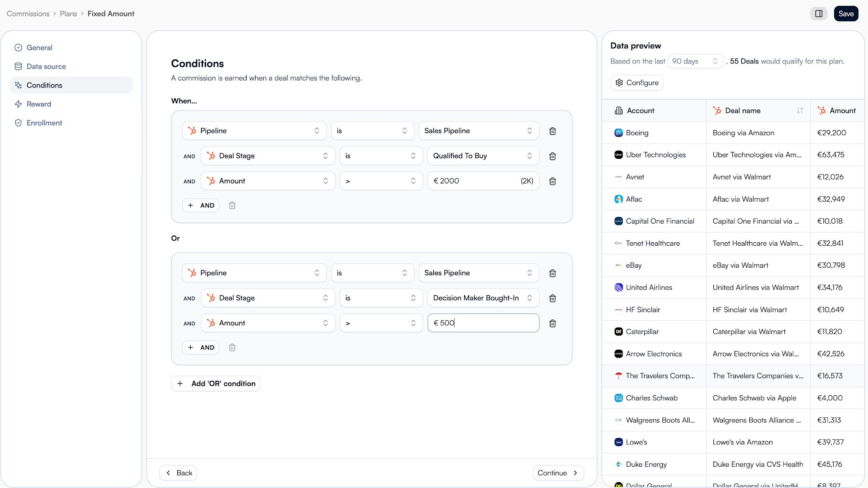Click the Caterpillar logo icon
Screen dimensions: 868x488
pyautogui.click(x=618, y=332)
